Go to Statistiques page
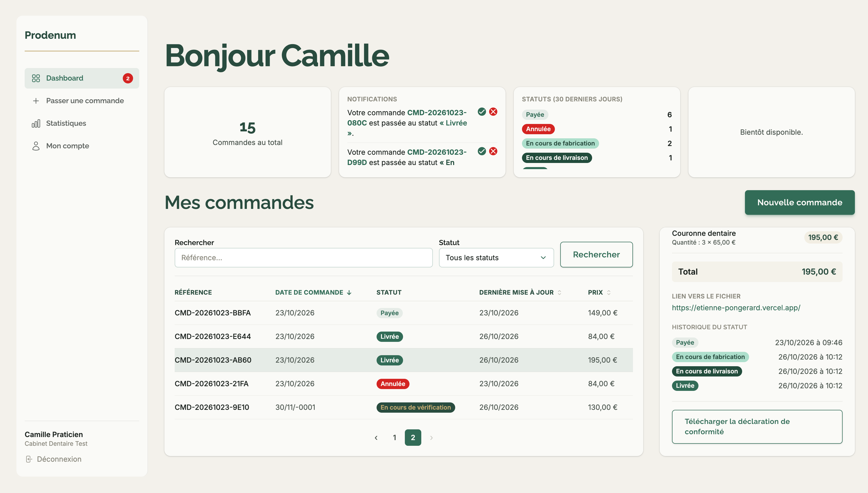The image size is (868, 493). point(82,123)
